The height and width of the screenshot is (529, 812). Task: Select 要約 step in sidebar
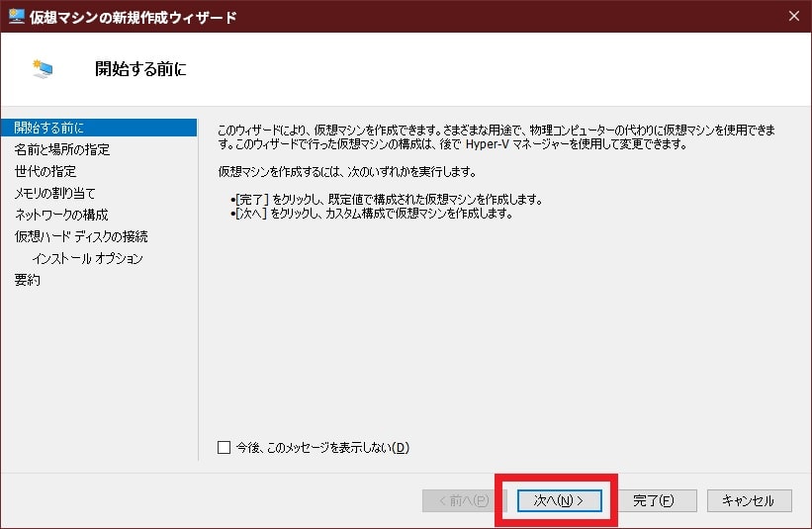(28, 280)
